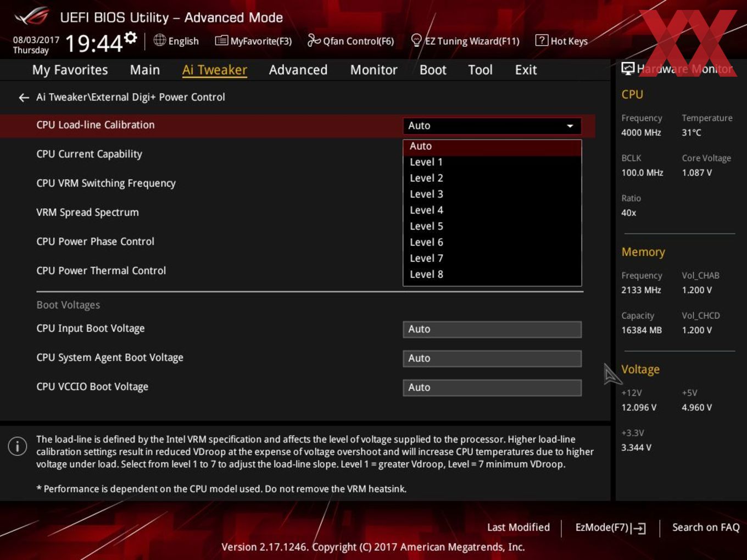Click the +12V value 12.096 V

click(639, 408)
